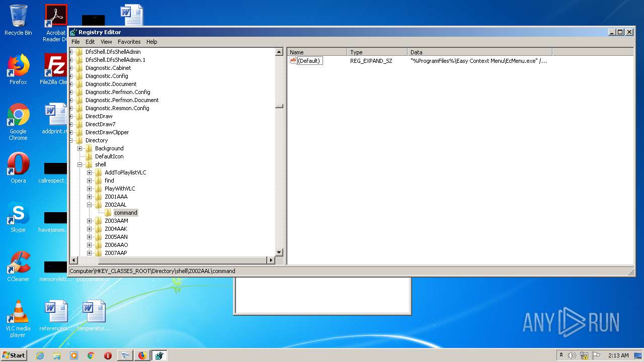Click the tree horizontal scrollbar left arrow
644x362 pixels.
tap(73, 260)
